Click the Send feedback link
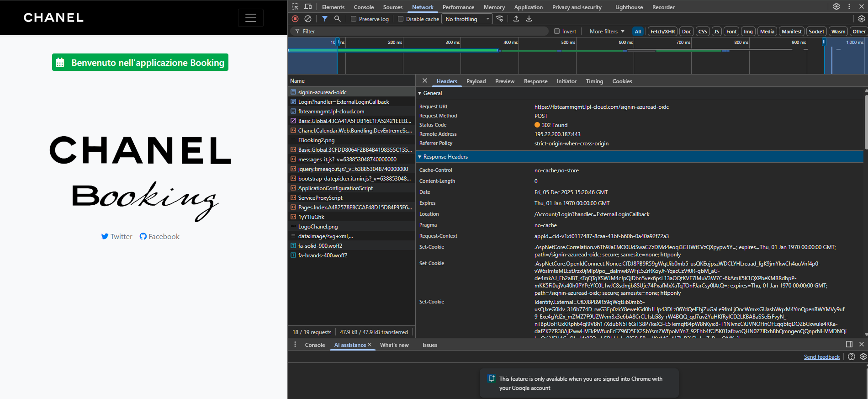This screenshot has width=868, height=399. tap(821, 357)
